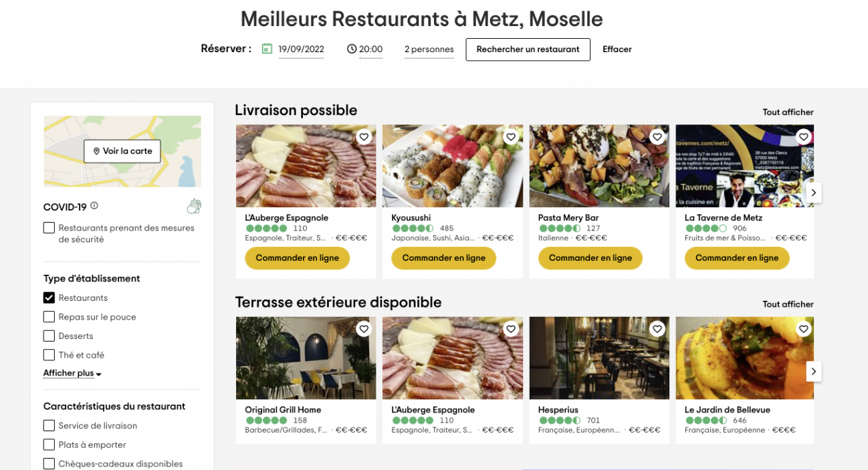Enable COVID safety measures restaurants checkbox
This screenshot has width=868, height=470.
tap(49, 228)
